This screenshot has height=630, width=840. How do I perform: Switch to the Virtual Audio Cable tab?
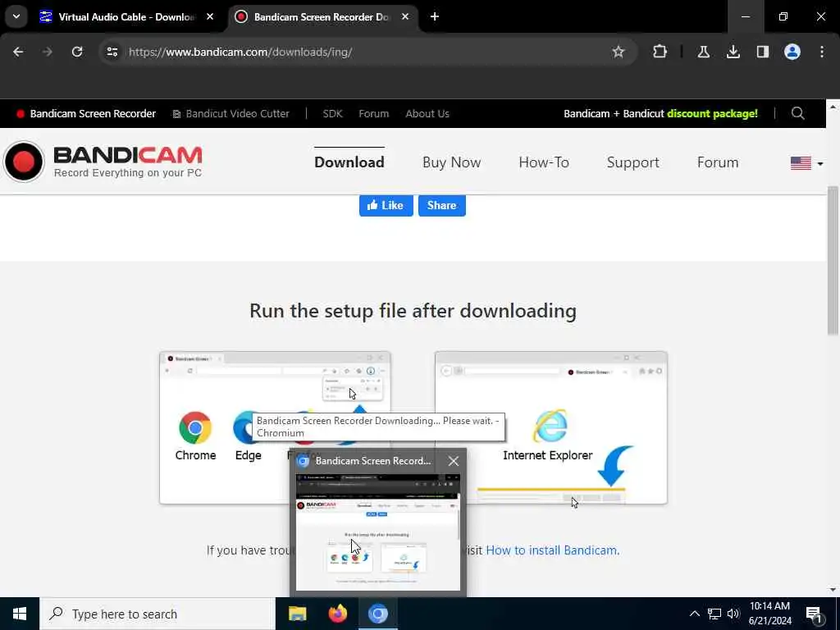126,16
